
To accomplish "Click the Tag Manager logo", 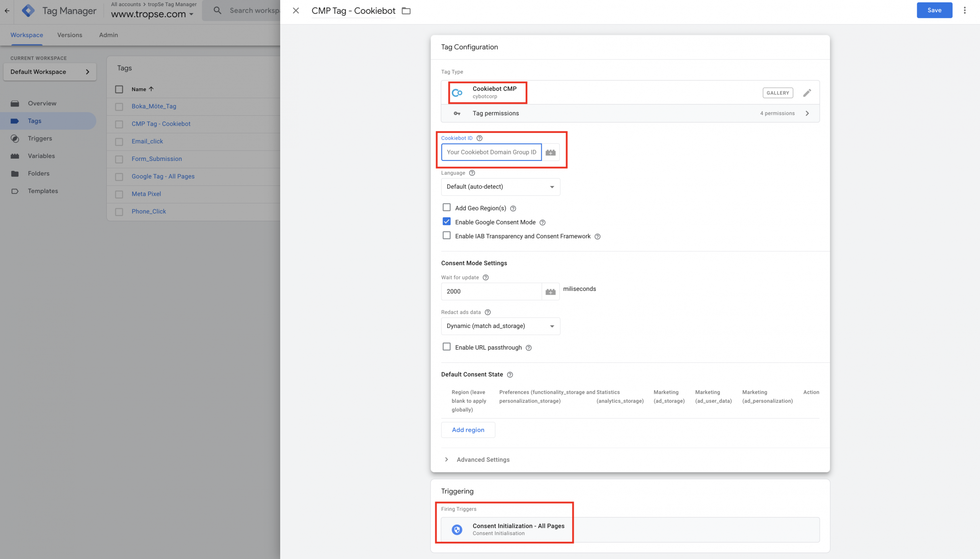I will 28,11.
